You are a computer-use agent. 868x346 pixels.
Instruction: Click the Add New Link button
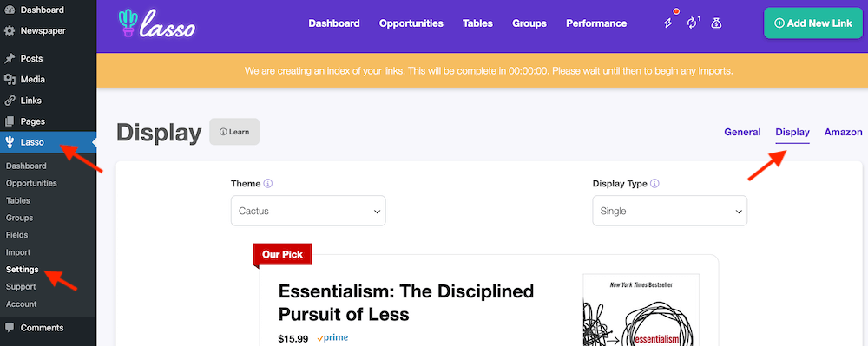click(812, 23)
